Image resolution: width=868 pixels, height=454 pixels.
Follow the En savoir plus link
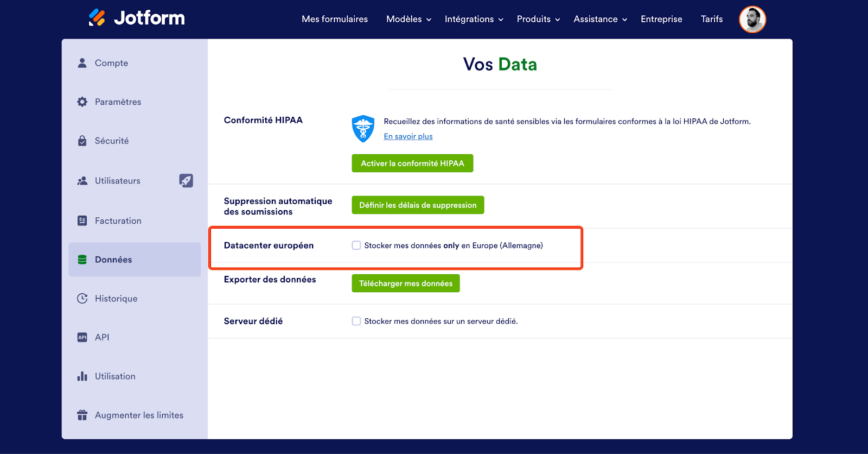(409, 136)
